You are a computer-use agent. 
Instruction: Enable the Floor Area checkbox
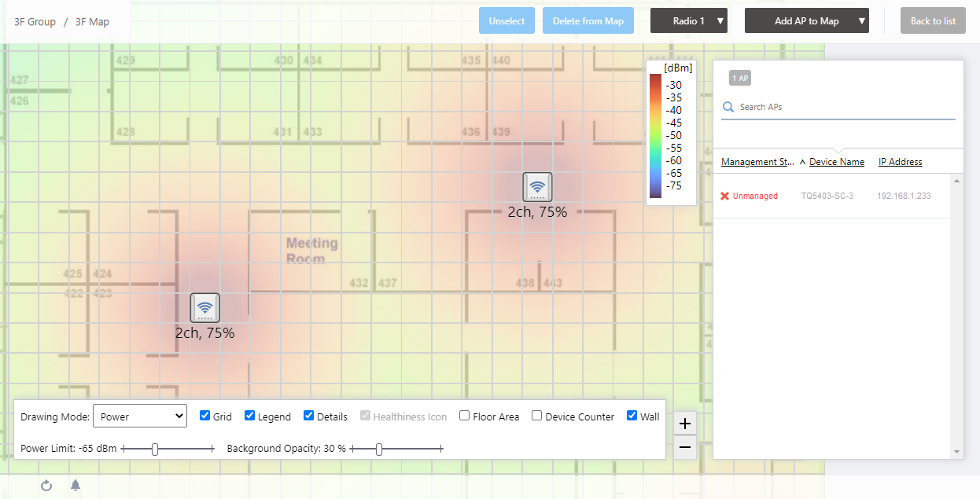click(x=464, y=416)
